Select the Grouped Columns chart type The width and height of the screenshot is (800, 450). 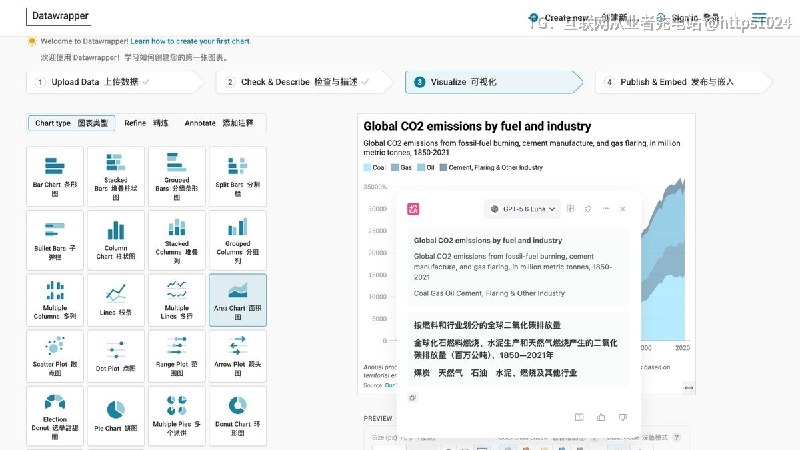[x=238, y=240]
